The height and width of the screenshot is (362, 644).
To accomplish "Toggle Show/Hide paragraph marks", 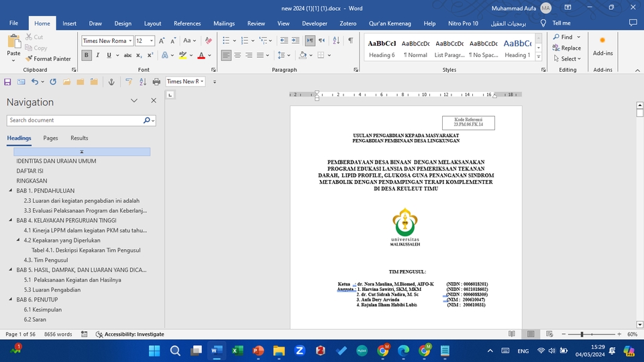I will pos(350,40).
